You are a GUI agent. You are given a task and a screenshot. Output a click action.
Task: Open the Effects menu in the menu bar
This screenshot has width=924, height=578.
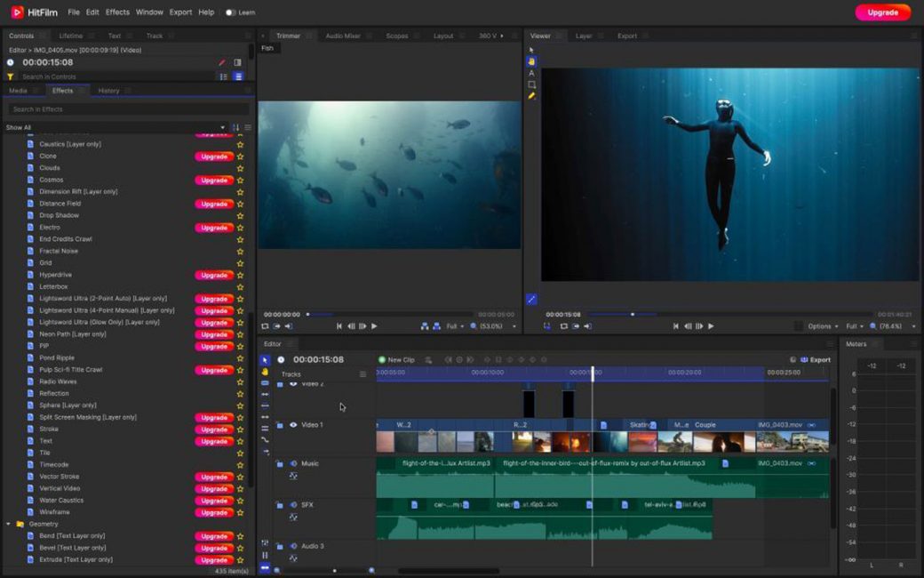pyautogui.click(x=116, y=12)
